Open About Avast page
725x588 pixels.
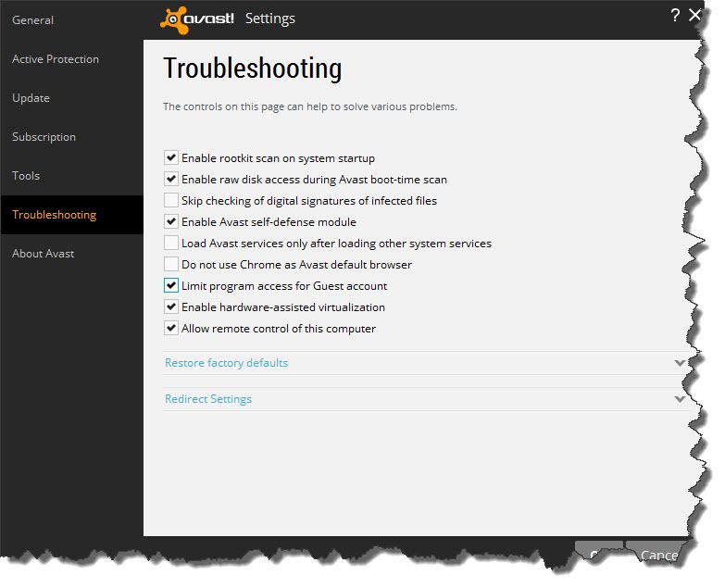[71, 254]
